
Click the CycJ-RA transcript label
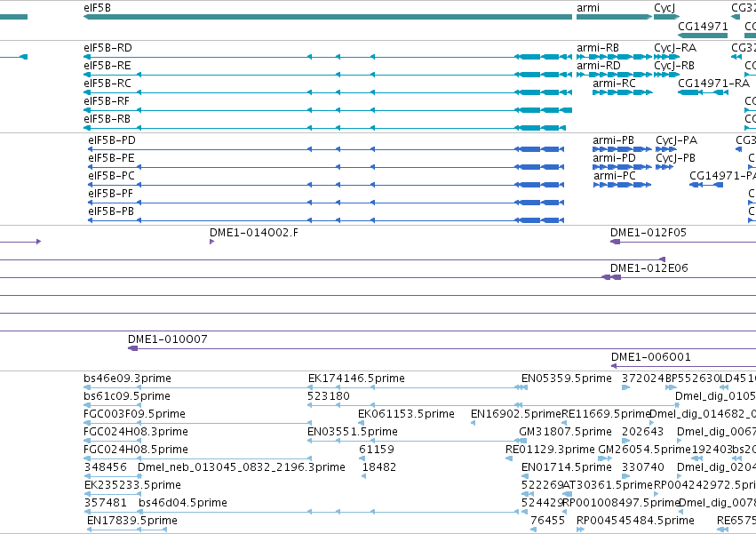(675, 48)
